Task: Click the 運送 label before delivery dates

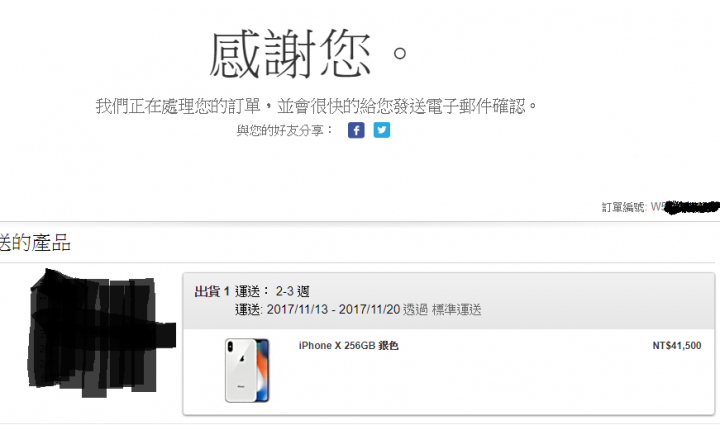Action: (x=249, y=310)
